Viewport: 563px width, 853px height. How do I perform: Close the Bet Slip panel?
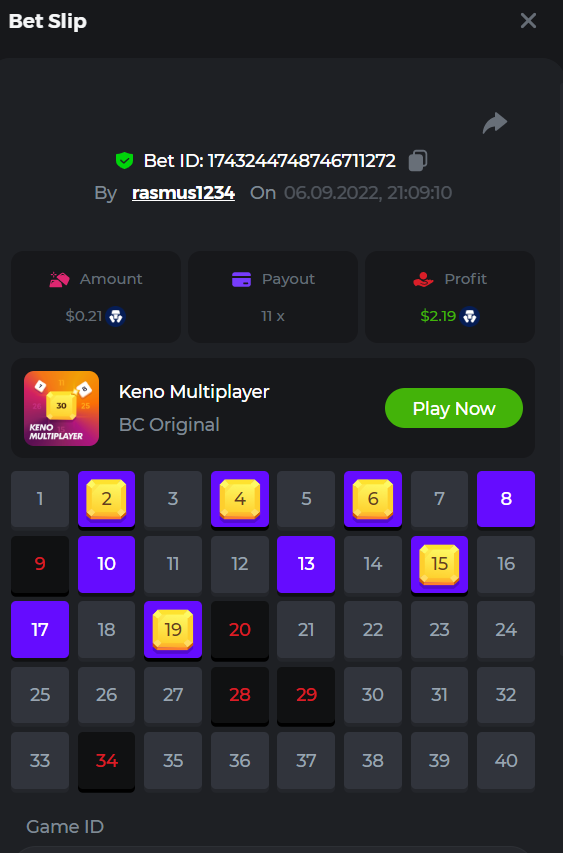[x=528, y=21]
